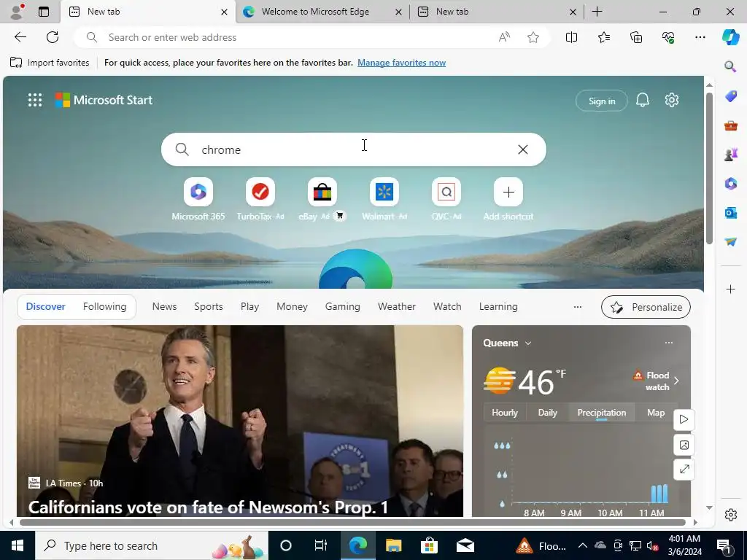Click the expand layout arrows icon
Viewport: 747px width, 560px height.
(x=684, y=469)
